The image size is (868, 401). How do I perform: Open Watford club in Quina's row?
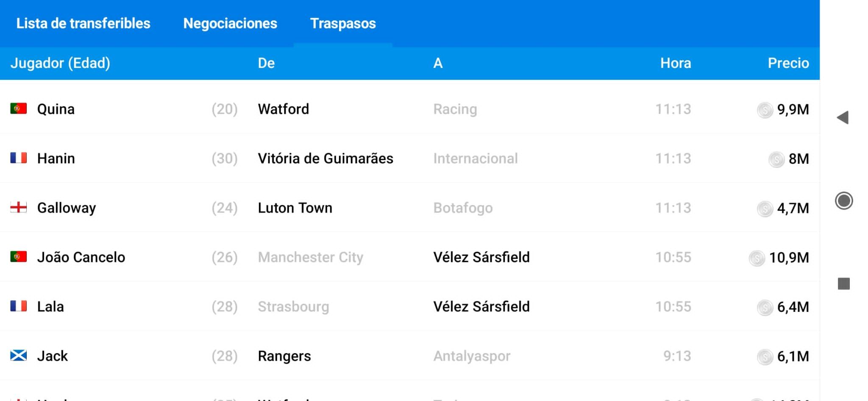(x=284, y=109)
